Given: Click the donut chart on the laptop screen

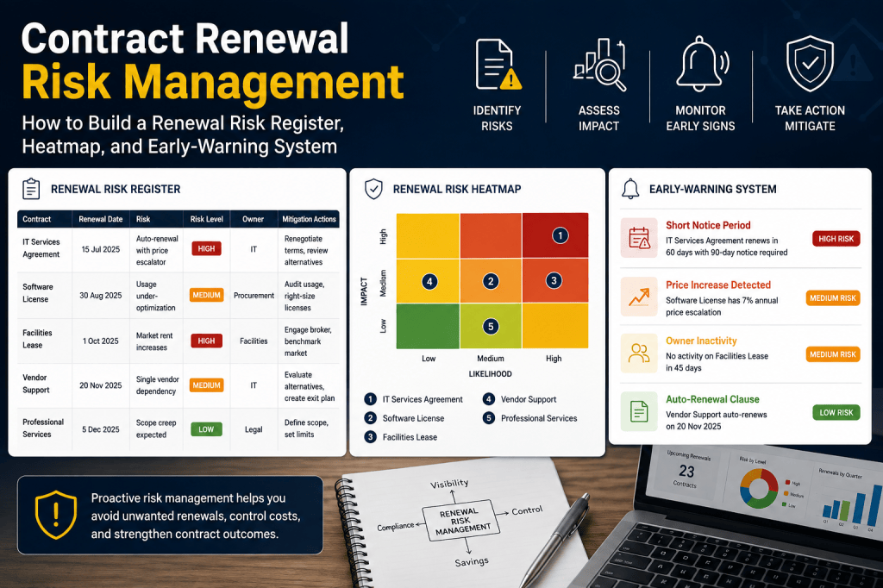Looking at the screenshot, I should point(759,488).
